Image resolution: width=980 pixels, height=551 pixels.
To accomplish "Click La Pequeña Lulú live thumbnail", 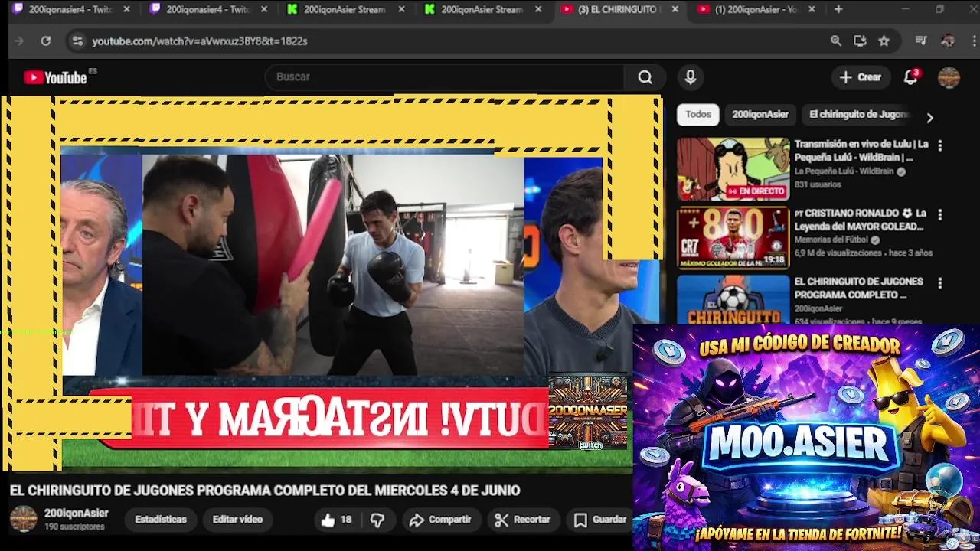I will pyautogui.click(x=733, y=169).
